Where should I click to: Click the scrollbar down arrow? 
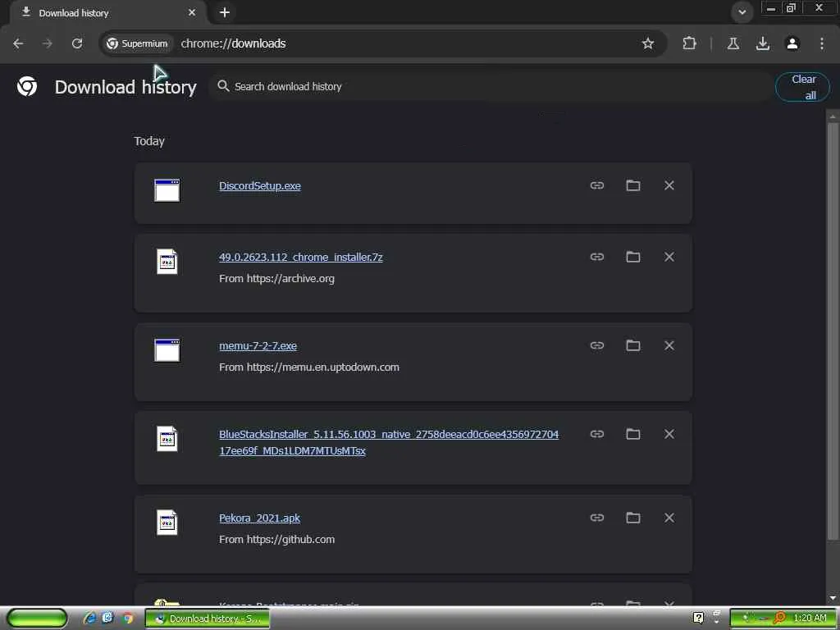pyautogui.click(x=832, y=598)
